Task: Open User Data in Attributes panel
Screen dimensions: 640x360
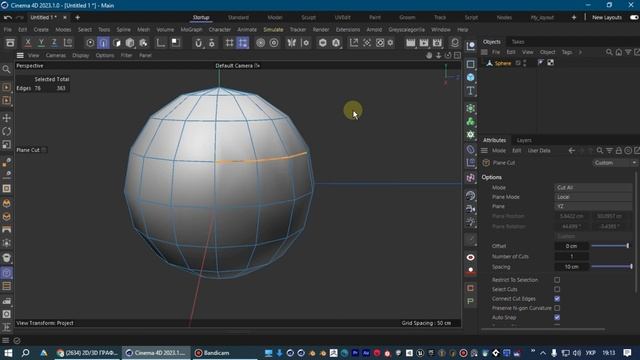Action: click(x=539, y=151)
